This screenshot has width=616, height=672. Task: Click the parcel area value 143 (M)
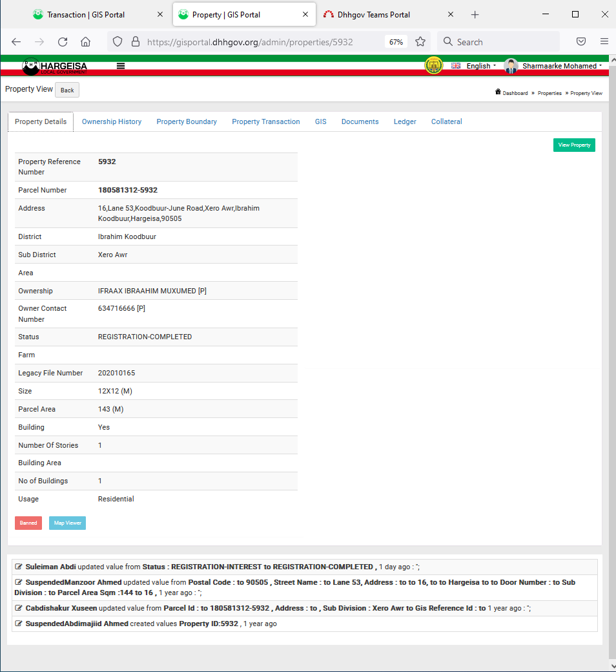tap(110, 409)
